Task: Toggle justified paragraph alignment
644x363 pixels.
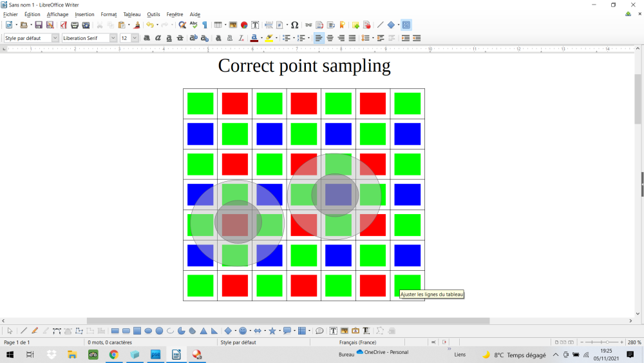Action: (352, 38)
